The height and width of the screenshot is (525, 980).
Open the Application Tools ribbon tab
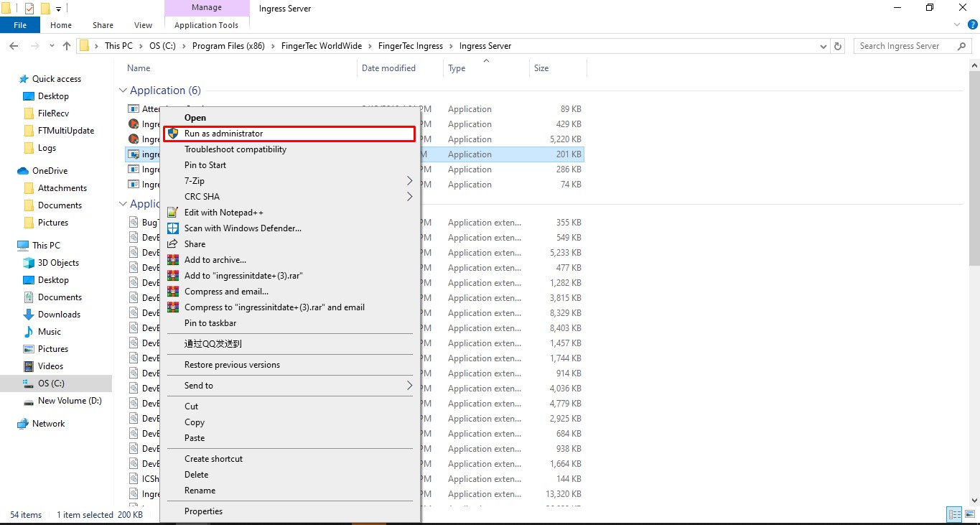[x=206, y=25]
